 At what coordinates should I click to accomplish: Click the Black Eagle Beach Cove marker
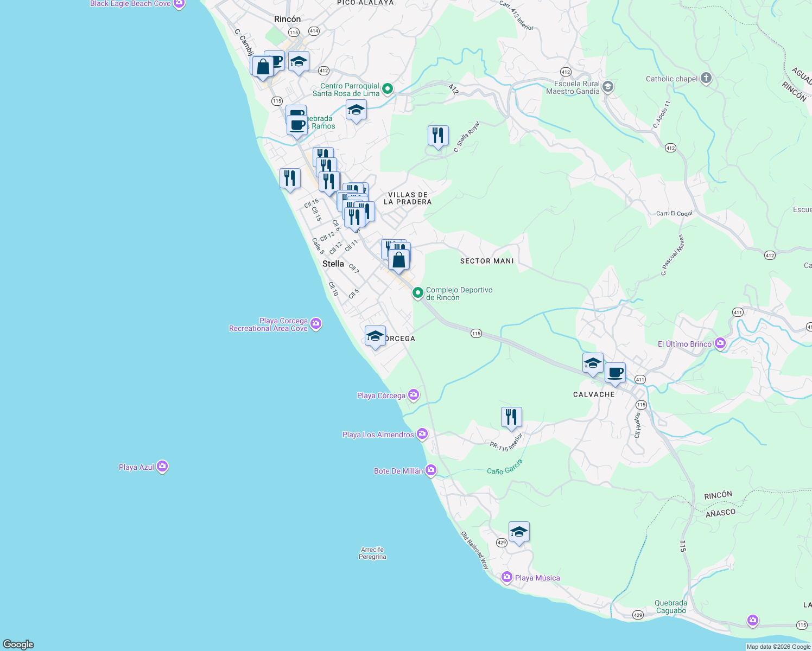179,4
